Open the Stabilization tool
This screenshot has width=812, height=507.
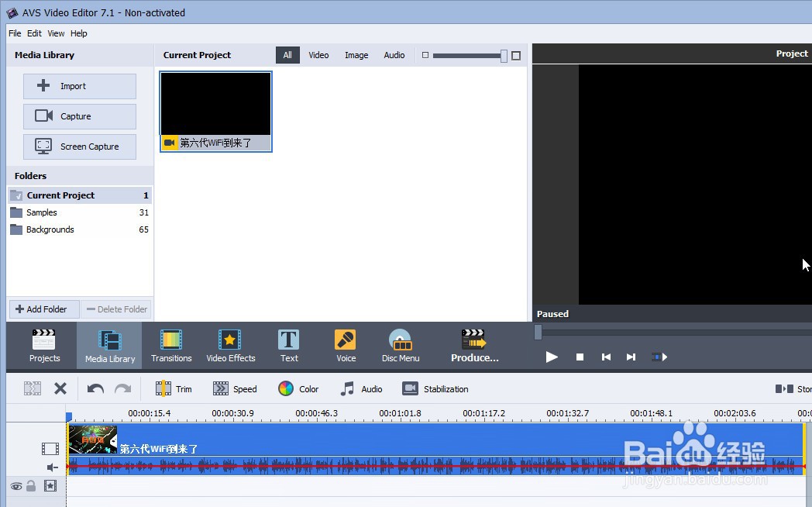pos(435,388)
